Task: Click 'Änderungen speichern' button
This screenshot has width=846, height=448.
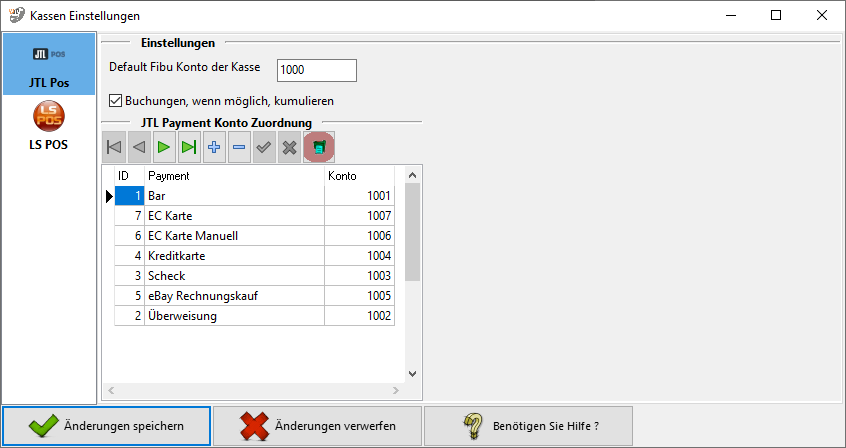Action: [106, 426]
